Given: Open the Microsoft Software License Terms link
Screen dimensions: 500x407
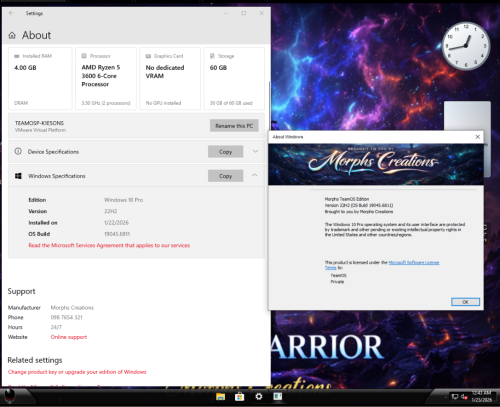Looking at the screenshot, I should [x=382, y=265].
